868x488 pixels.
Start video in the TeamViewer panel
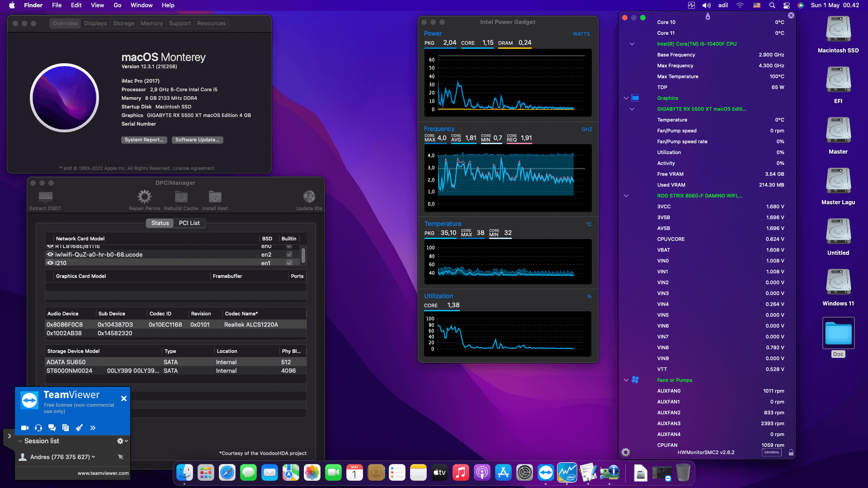click(x=25, y=428)
